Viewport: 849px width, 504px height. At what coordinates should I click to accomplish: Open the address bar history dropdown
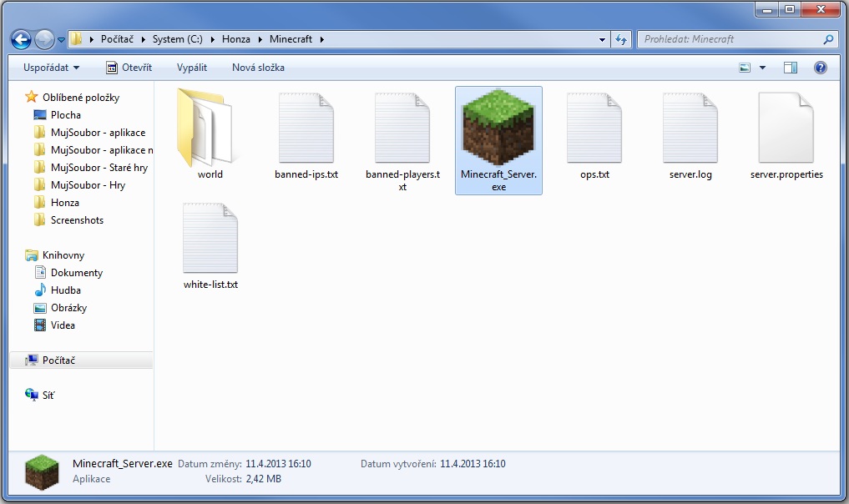(602, 38)
